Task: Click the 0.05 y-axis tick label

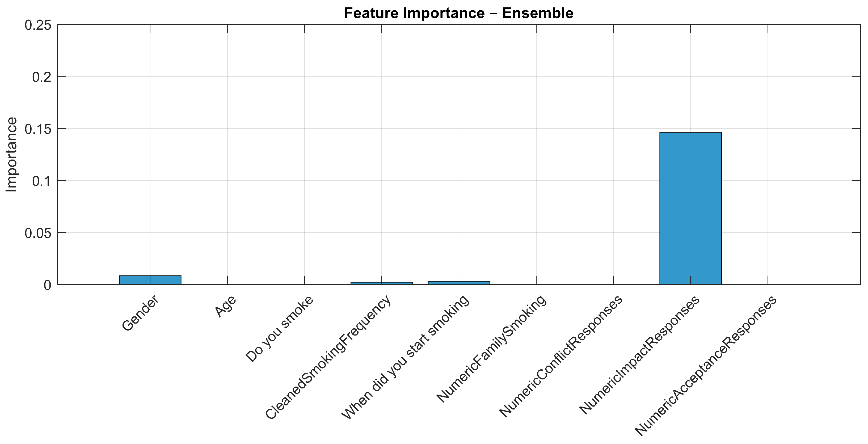Action: tap(38, 233)
